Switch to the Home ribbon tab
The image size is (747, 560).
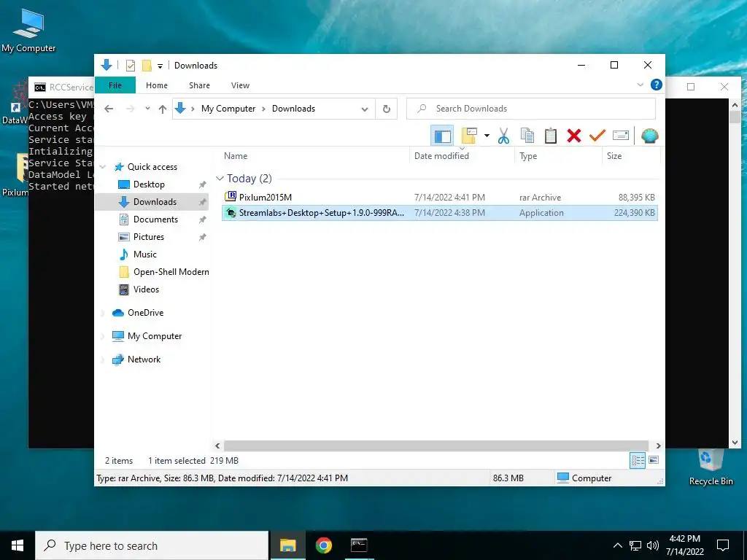pos(157,85)
